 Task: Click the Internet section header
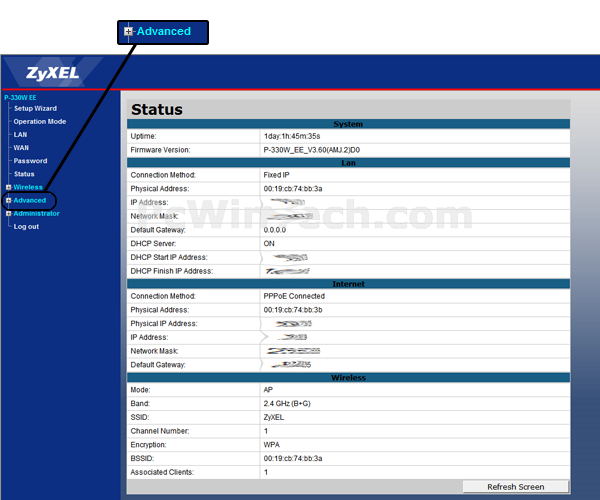click(x=348, y=284)
